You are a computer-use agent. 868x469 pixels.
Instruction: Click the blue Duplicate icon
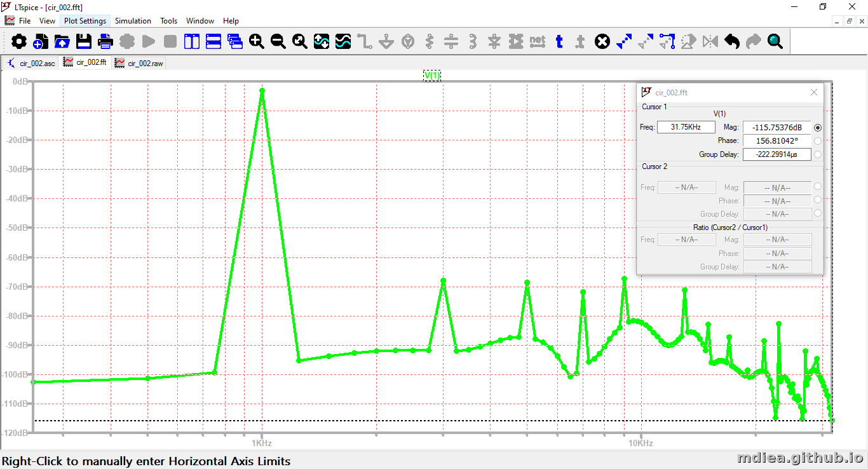[x=624, y=42]
